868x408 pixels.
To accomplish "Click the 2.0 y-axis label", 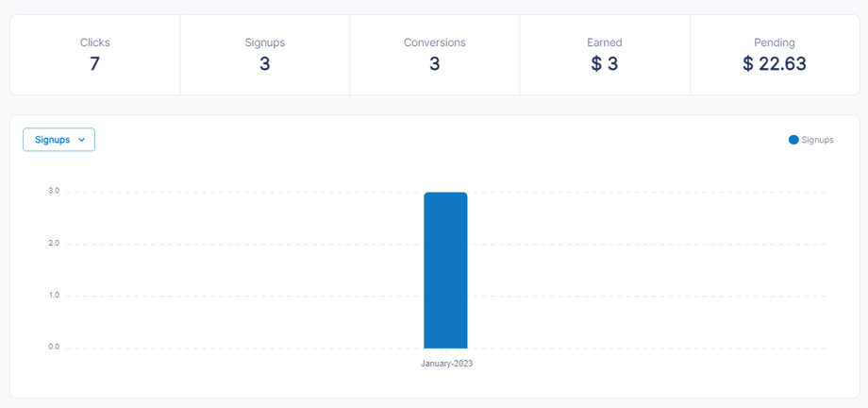I will [x=54, y=244].
